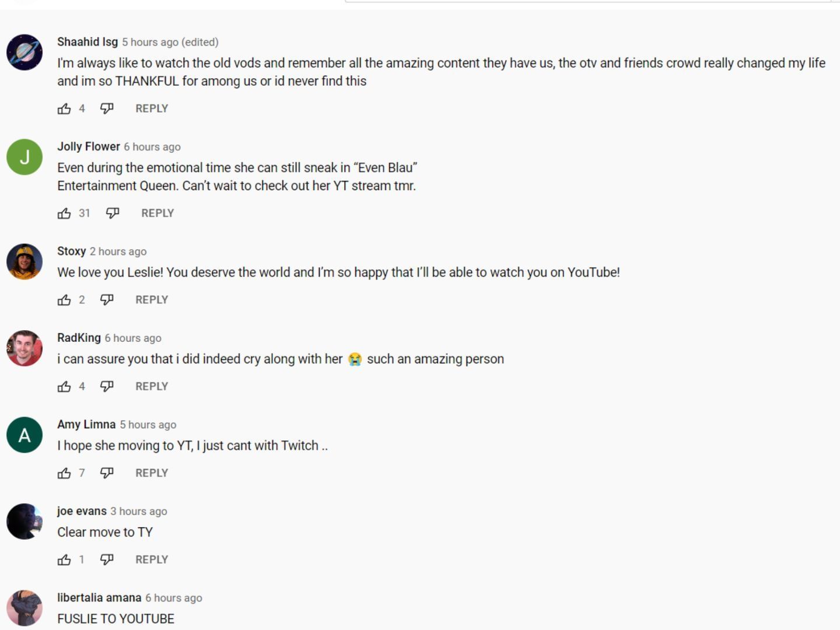
Task: Dislike Stoxy's comment
Action: click(x=107, y=300)
